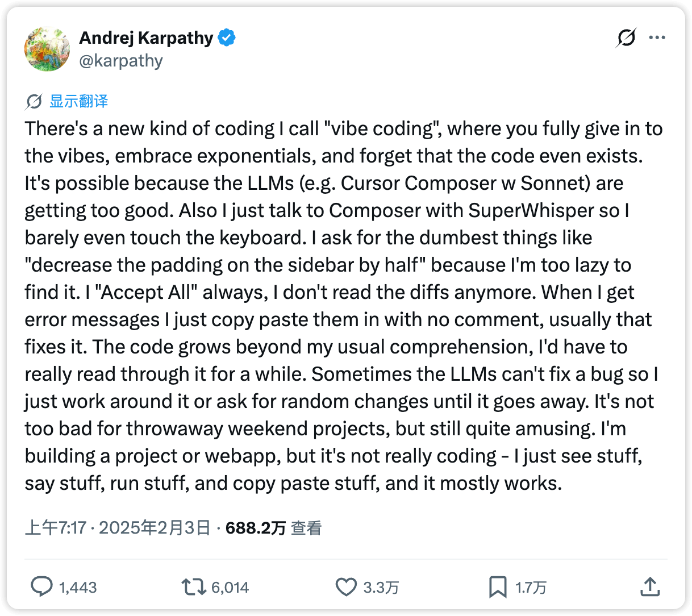
Task: Click the 688.2万 查看 view count
Action: (x=273, y=528)
